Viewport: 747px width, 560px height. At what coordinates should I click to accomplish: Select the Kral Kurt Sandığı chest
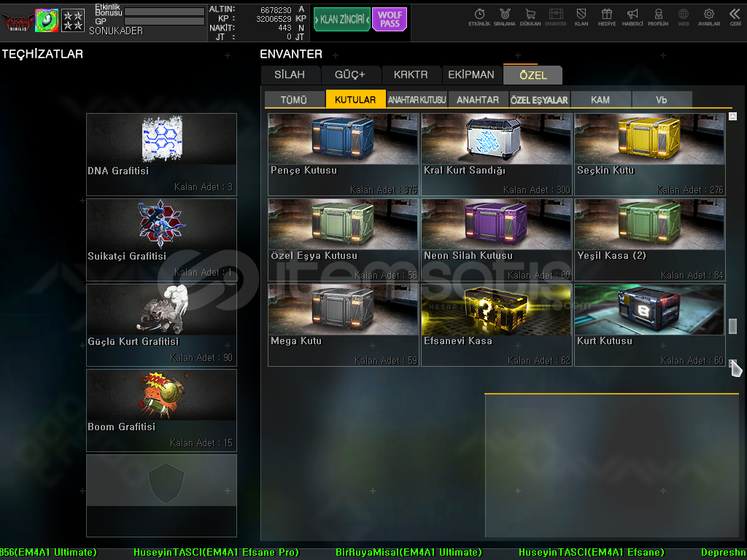click(496, 155)
